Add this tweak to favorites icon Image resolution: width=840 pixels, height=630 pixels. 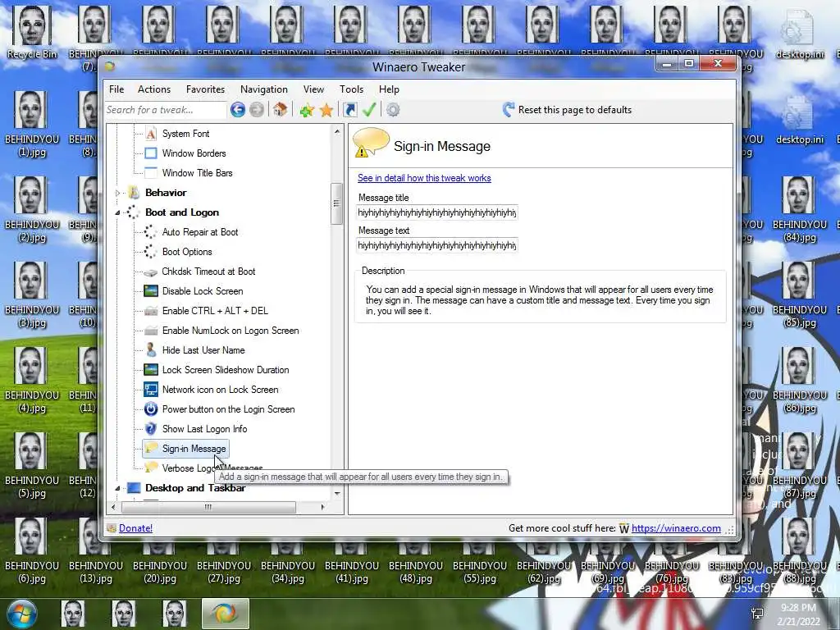(x=307, y=111)
